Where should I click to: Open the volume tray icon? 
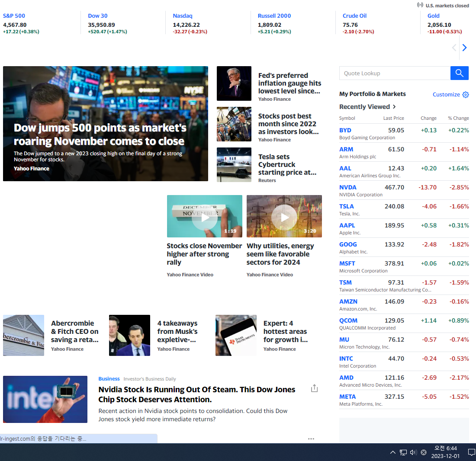click(413, 452)
